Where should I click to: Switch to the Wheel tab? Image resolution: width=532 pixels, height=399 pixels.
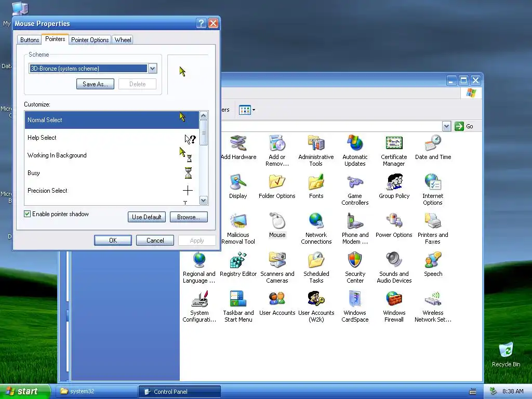coord(123,39)
